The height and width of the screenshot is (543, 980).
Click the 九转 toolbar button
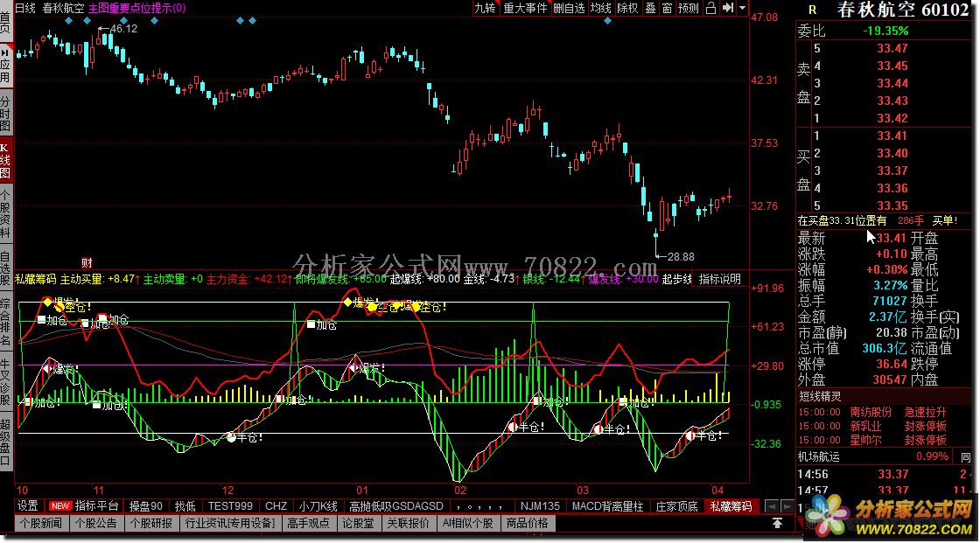(x=485, y=8)
